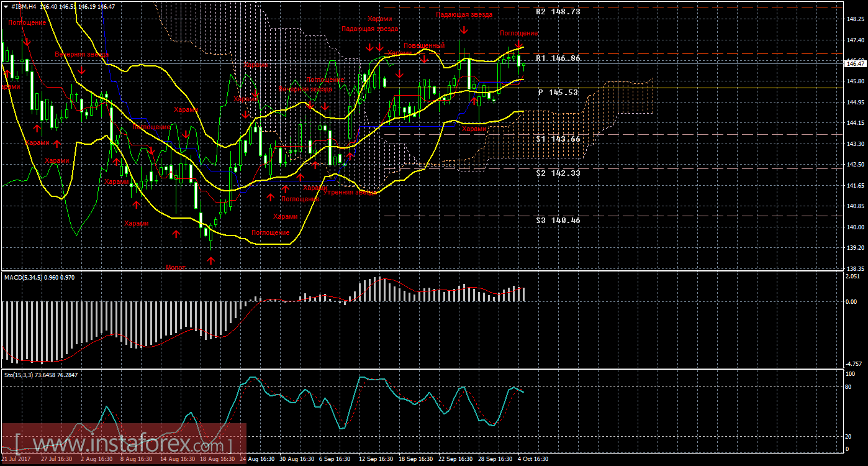Select the S2 142.33 support label
The width and height of the screenshot is (868, 466).
(558, 173)
